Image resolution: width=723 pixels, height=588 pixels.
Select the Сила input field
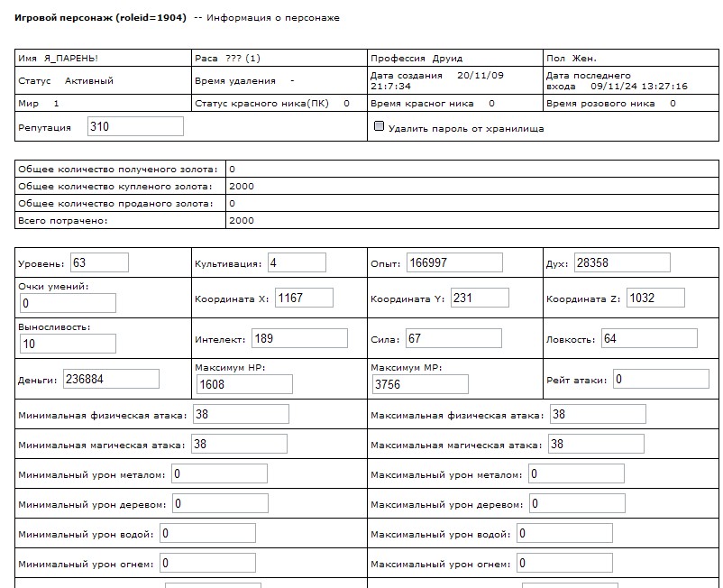click(x=453, y=338)
